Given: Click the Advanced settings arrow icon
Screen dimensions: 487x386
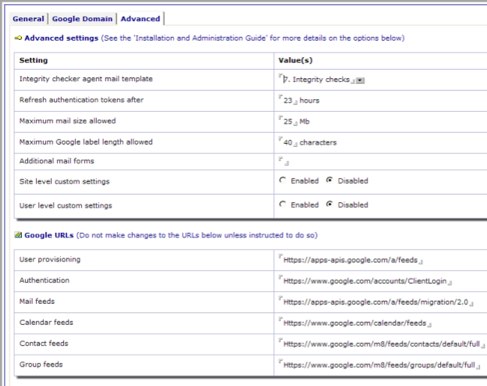Looking at the screenshot, I should pyautogui.click(x=18, y=38).
